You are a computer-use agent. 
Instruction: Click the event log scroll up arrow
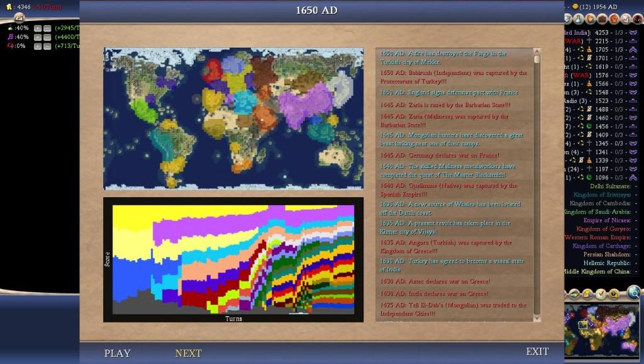[x=536, y=52]
